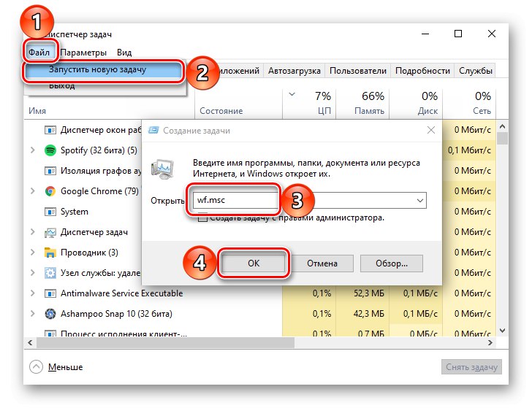Viewport: 532px width, 408px height.
Task: Open the Параметры menu
Action: coord(83,53)
